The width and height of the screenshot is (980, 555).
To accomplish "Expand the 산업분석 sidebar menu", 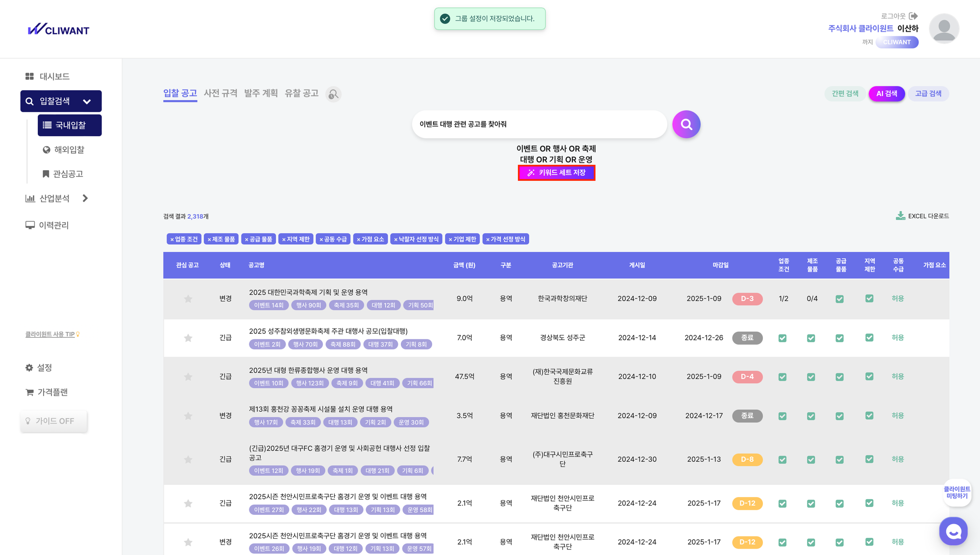I will [x=85, y=199].
